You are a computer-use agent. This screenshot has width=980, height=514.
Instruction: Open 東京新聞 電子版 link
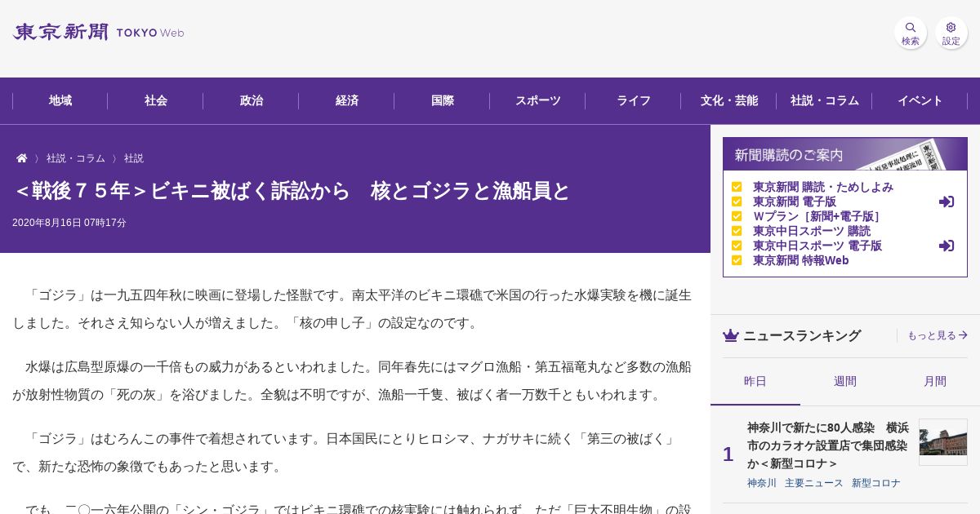pyautogui.click(x=795, y=202)
